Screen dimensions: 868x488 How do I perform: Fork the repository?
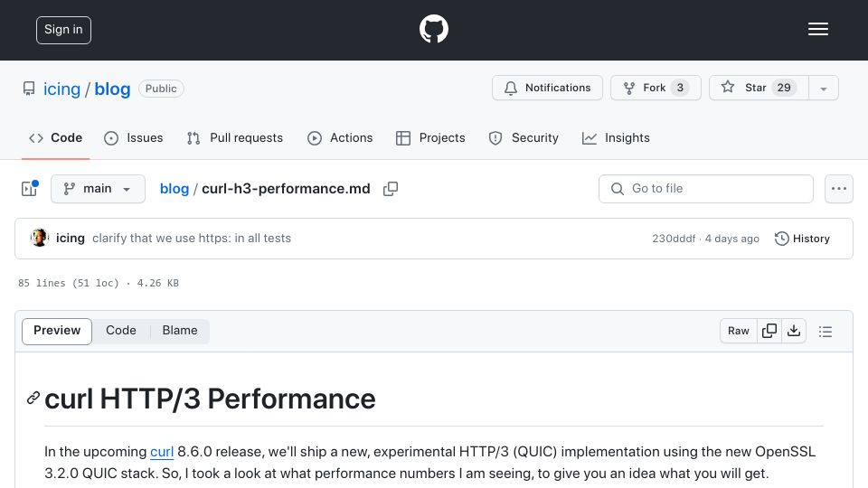tap(656, 88)
